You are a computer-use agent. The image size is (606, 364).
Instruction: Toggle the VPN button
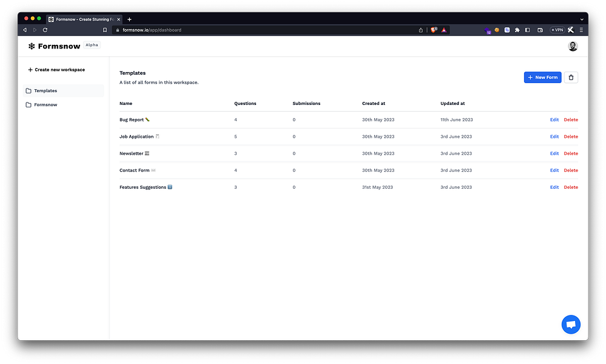pyautogui.click(x=557, y=30)
